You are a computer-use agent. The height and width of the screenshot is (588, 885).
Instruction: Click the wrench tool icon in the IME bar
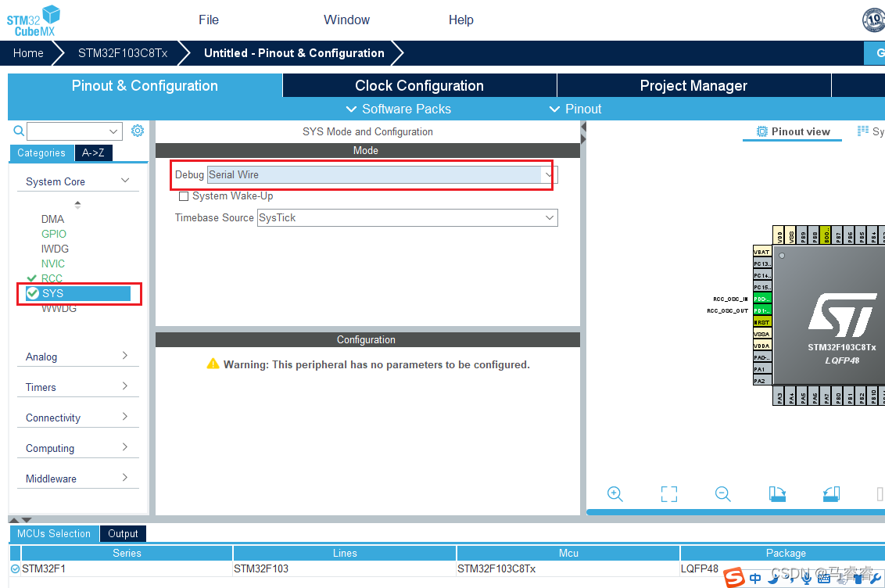pyautogui.click(x=876, y=579)
